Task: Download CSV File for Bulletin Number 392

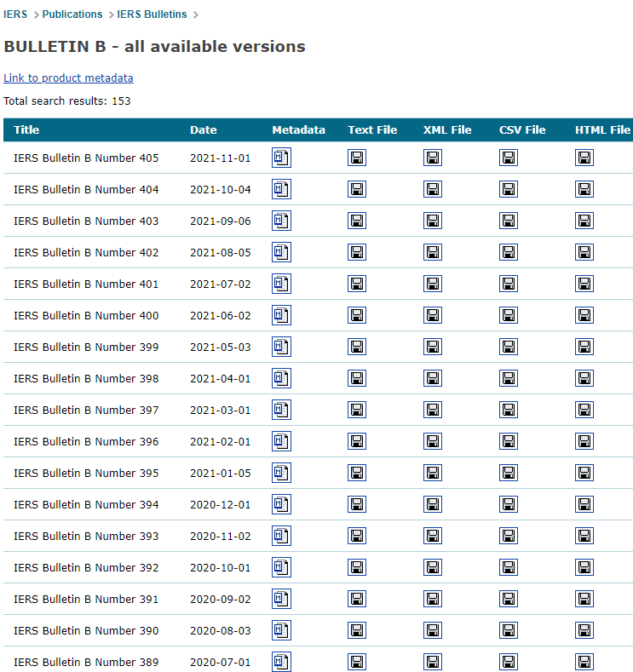Action: 509,567
